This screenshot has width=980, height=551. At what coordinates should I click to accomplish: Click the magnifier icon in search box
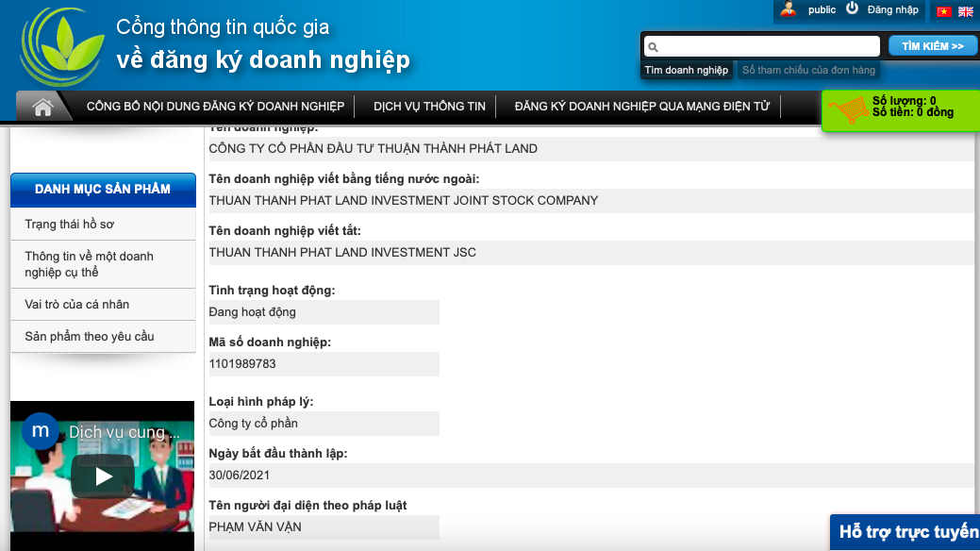(653, 46)
